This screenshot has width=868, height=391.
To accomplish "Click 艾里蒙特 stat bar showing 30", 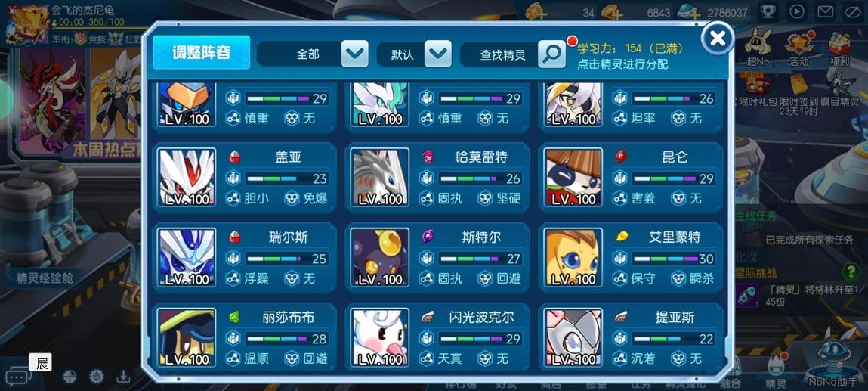I will [673, 259].
